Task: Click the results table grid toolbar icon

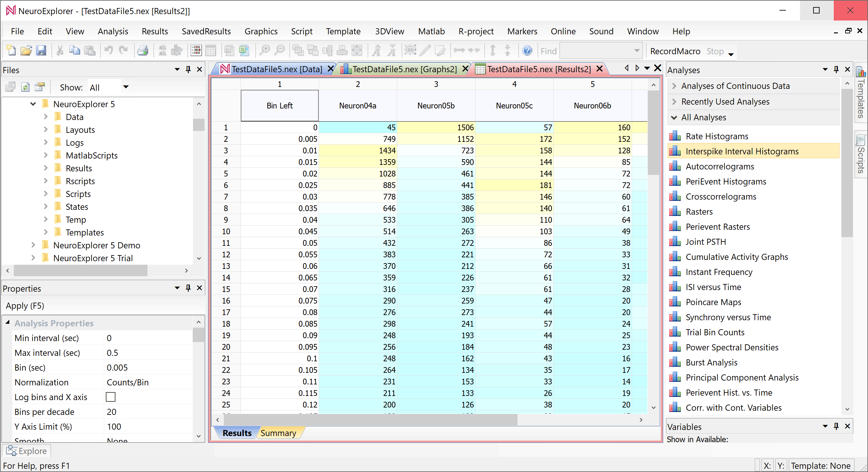Action: [211, 51]
